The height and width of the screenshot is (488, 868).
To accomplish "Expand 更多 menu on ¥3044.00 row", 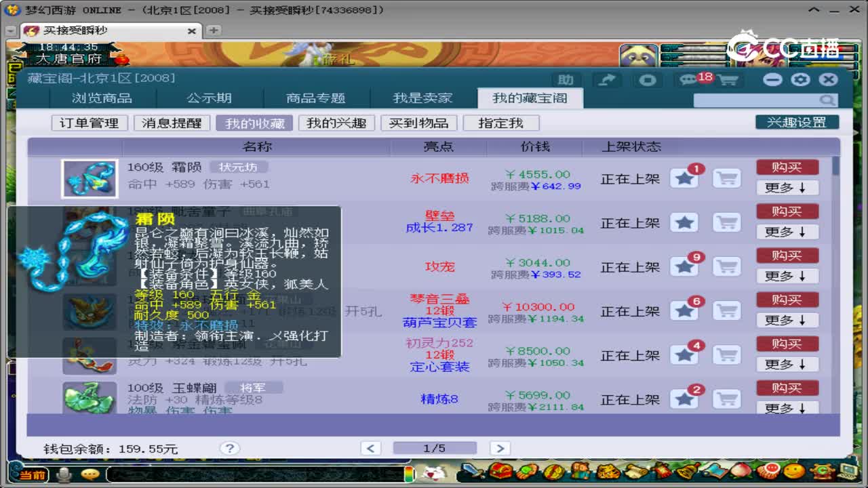I will coord(787,276).
